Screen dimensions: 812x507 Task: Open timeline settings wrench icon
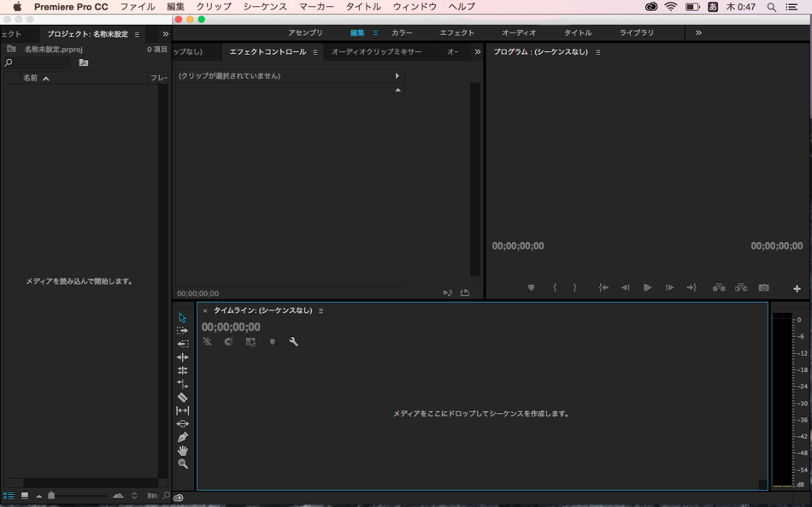click(x=293, y=342)
